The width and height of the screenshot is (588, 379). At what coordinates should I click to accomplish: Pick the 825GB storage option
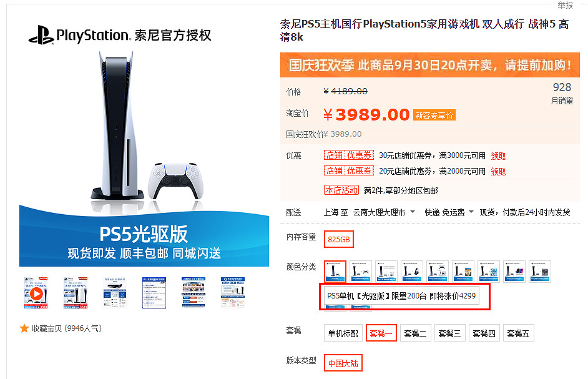338,239
